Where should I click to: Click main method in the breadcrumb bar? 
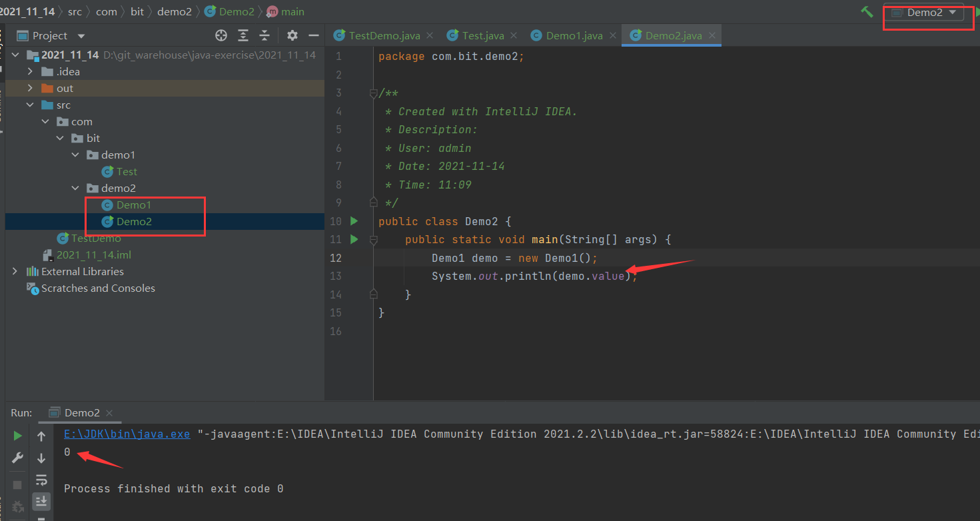coord(285,11)
